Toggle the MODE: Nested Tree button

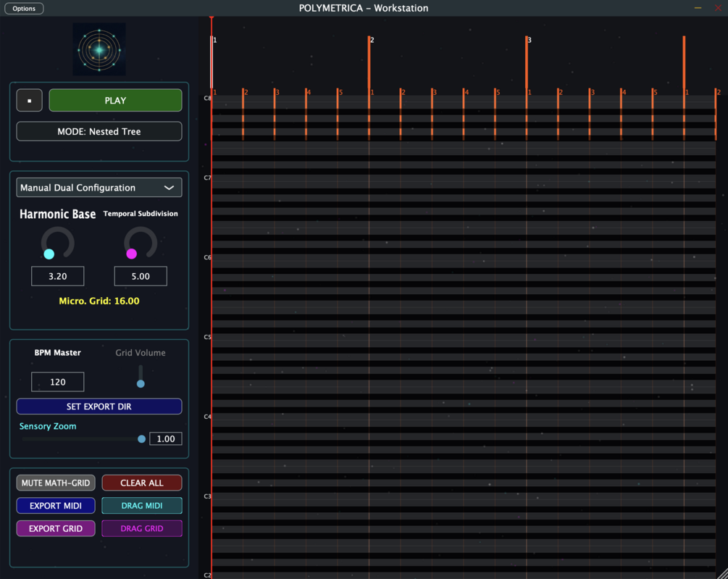point(99,131)
